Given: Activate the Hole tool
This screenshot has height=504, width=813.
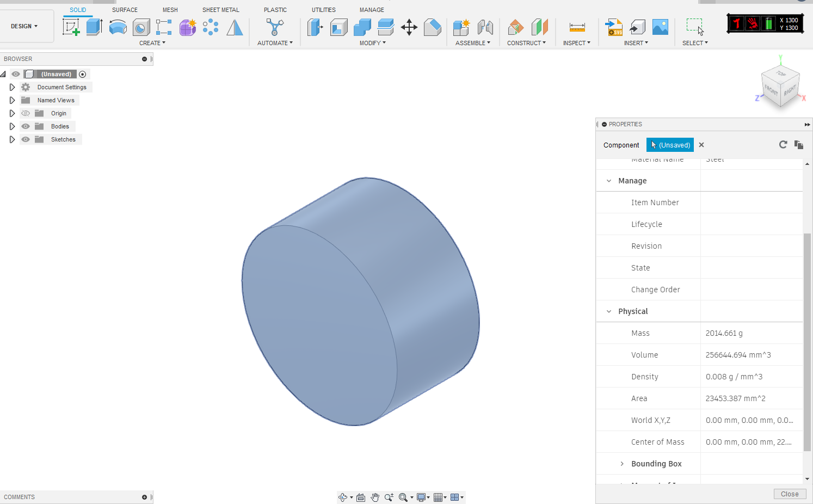Looking at the screenshot, I should (x=141, y=27).
